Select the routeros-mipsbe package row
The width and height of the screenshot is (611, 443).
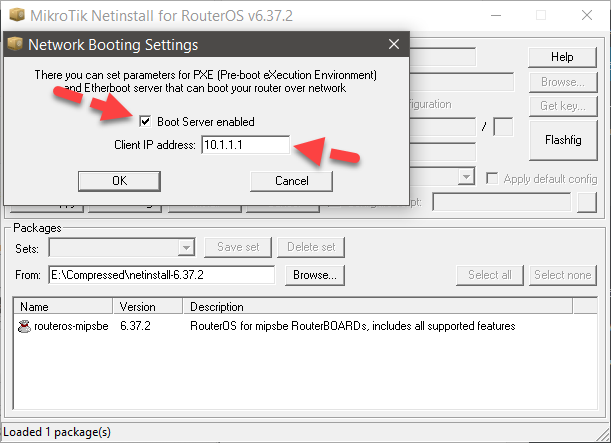305,326
